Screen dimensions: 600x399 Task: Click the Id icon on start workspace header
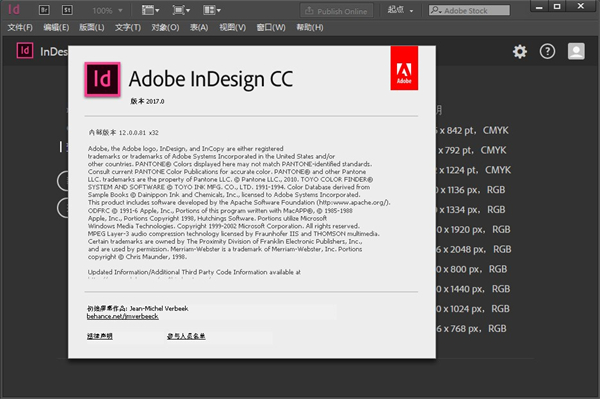[25, 50]
